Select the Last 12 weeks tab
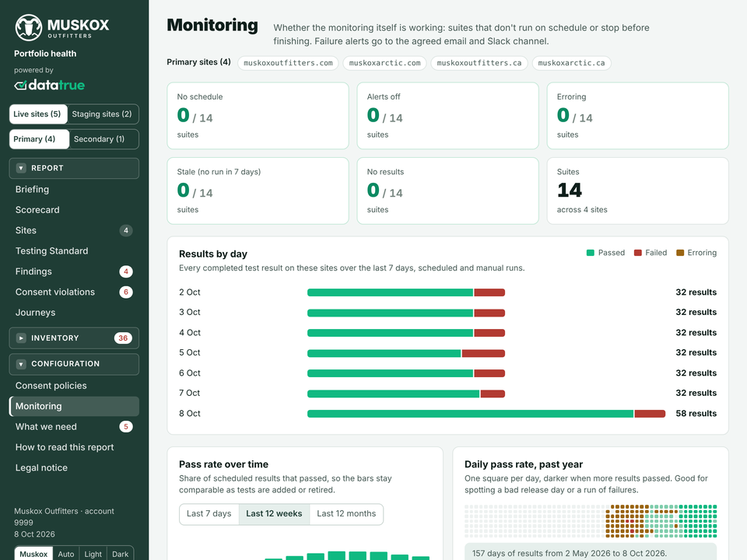Viewport: 747px width, 560px height. pyautogui.click(x=274, y=514)
